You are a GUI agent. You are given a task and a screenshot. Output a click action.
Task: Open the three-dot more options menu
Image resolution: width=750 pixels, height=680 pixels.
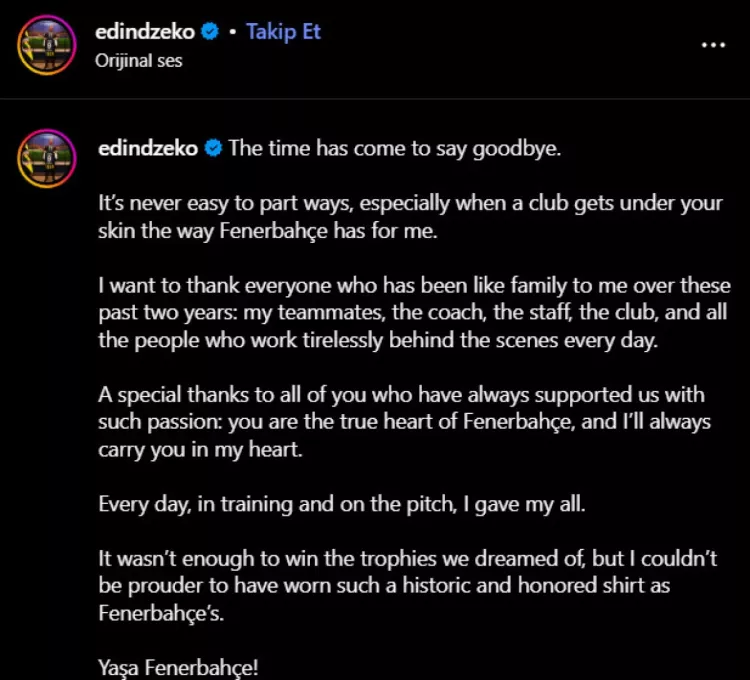[x=713, y=46]
